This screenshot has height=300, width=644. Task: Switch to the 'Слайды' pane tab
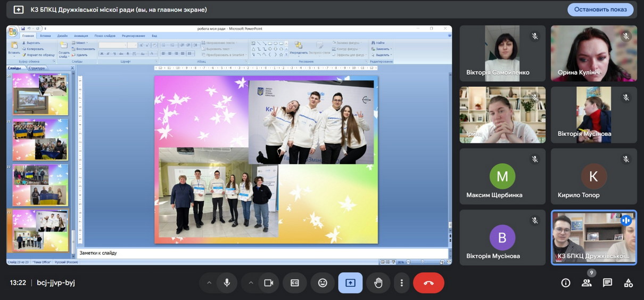[14, 68]
